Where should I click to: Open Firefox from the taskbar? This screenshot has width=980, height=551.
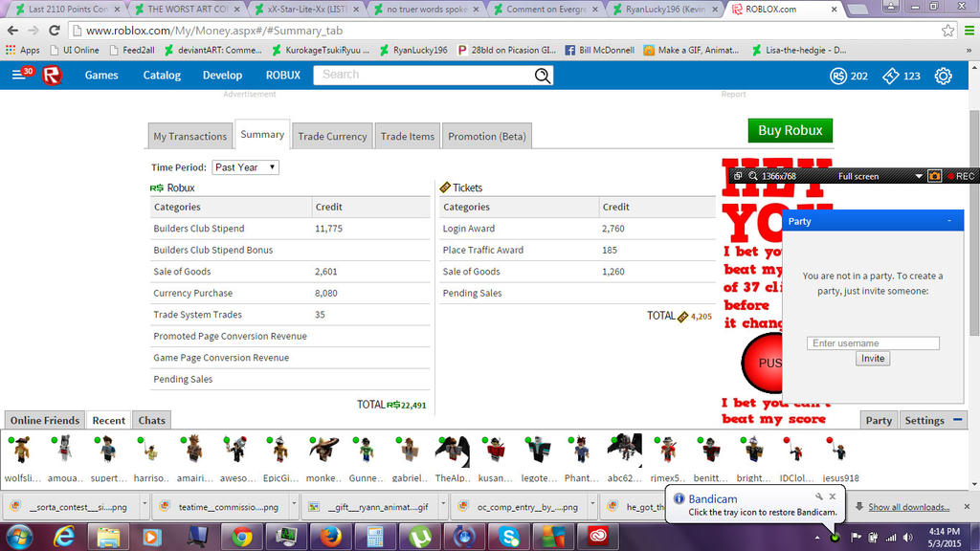pos(330,537)
